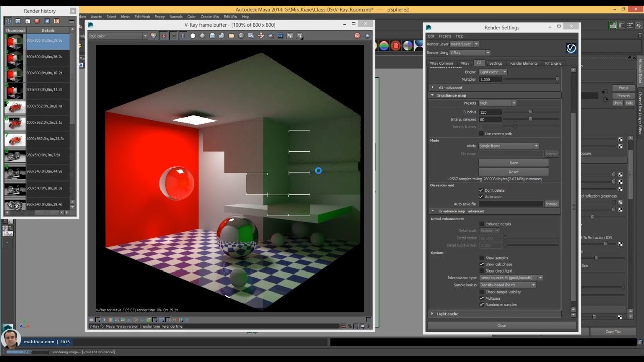Image resolution: width=644 pixels, height=362 pixels.
Task: Click the duplicate to Maya icon
Action: point(251,36)
